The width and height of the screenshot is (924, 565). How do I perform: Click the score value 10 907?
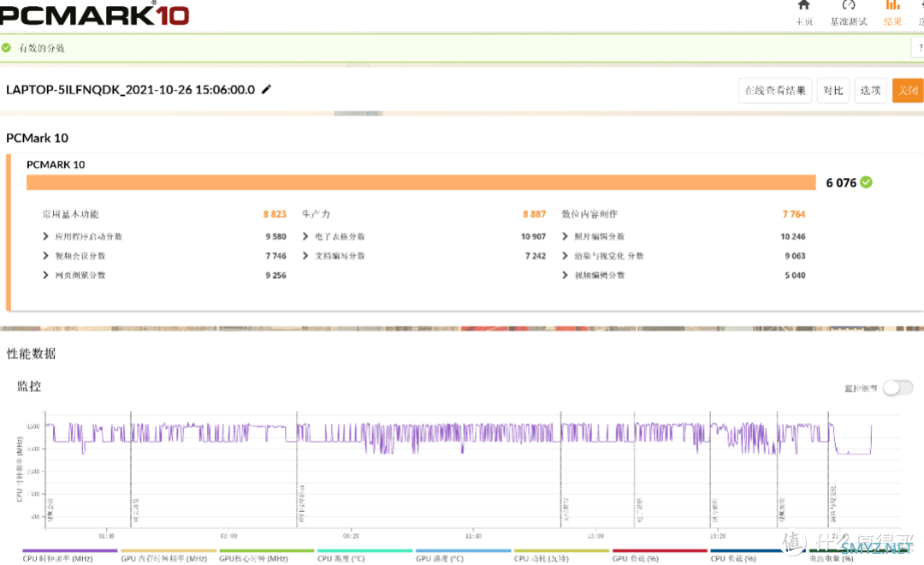(x=533, y=236)
